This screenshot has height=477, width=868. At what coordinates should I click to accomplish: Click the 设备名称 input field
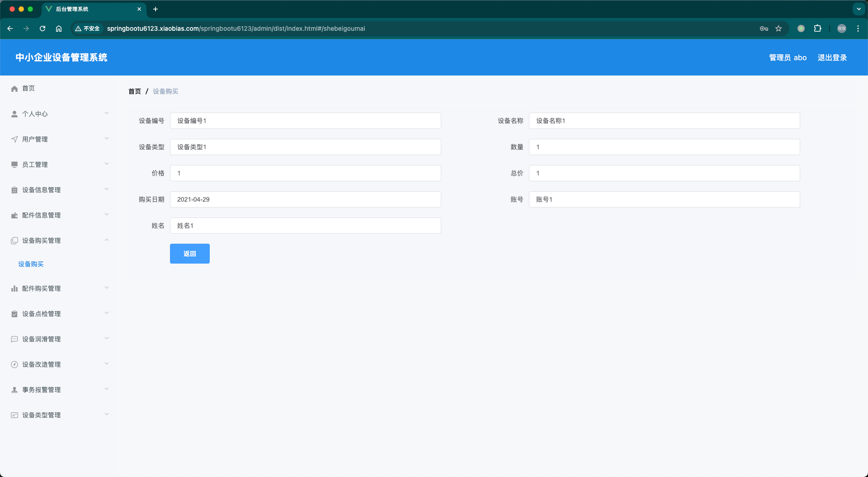(665, 121)
